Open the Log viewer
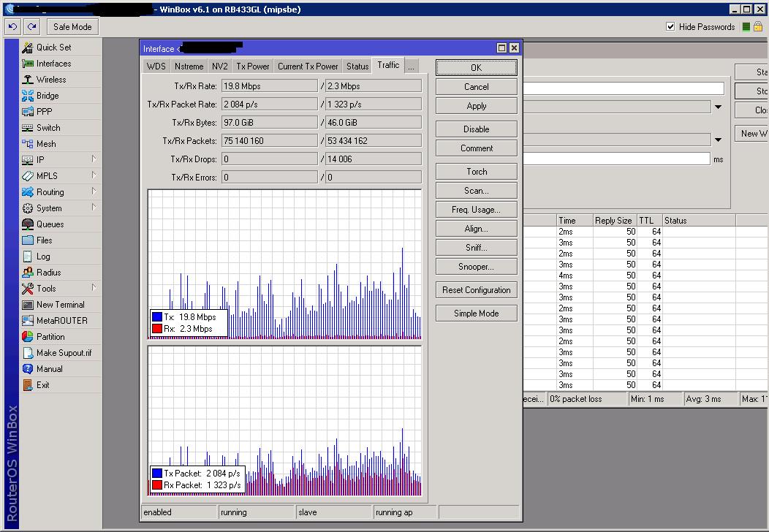 [x=43, y=256]
